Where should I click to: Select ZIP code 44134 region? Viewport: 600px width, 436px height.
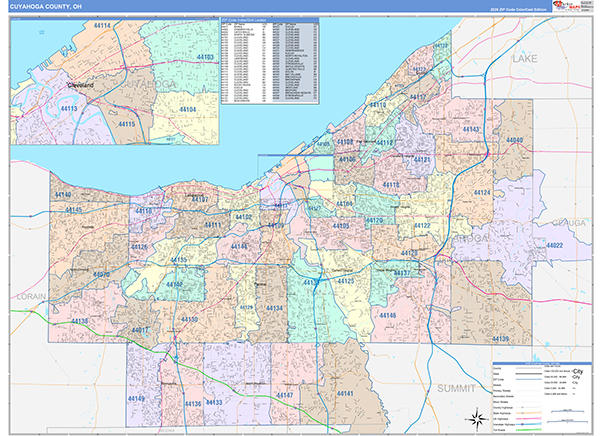tap(274, 309)
